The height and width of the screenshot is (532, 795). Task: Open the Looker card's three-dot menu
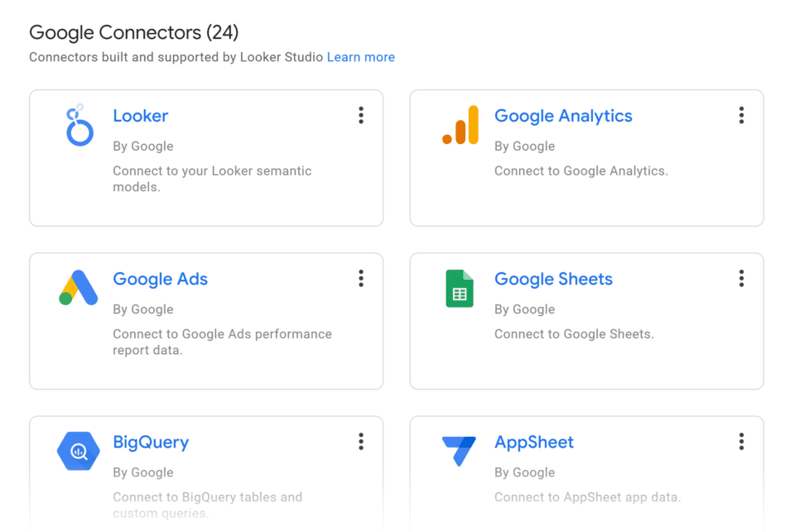click(361, 116)
